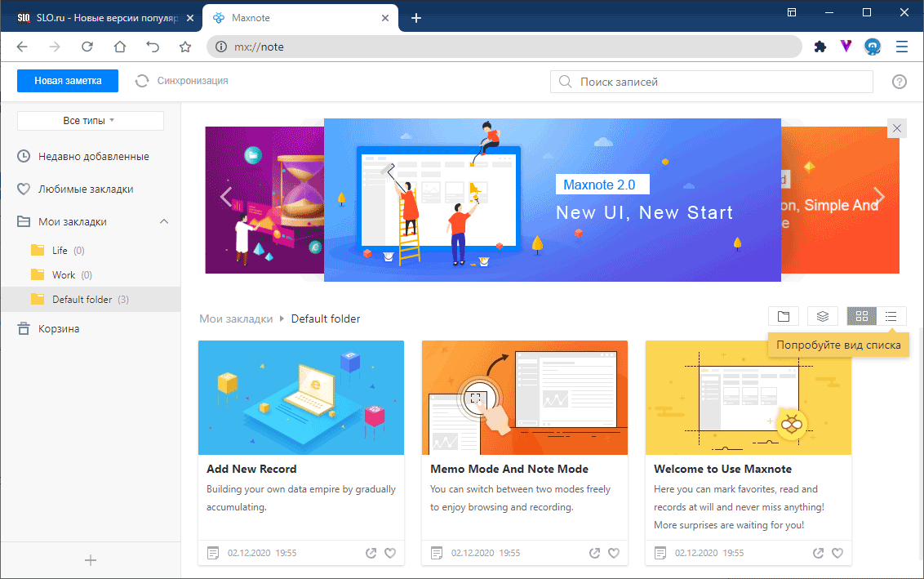Click the Welcome to Use Maxnote note type icon
The image size is (924, 579).
[x=660, y=553]
